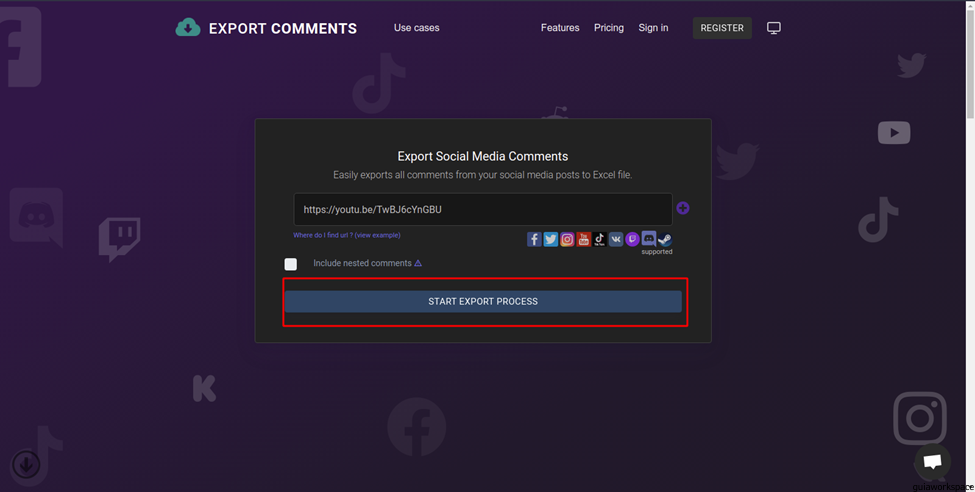This screenshot has height=492, width=975.
Task: Click the Discord supported platform icon
Action: [649, 238]
